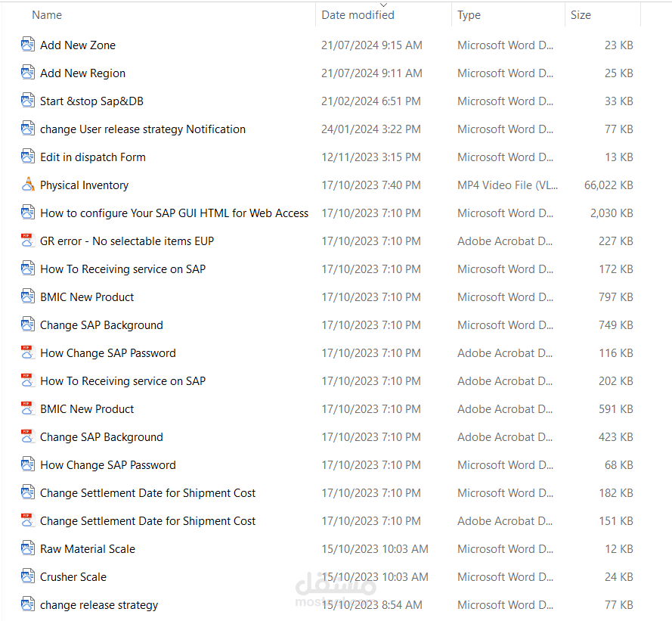This screenshot has height=621, width=672.
Task: Click the icon of How to configure Your SAP GUI HTML
Action: pos(28,213)
